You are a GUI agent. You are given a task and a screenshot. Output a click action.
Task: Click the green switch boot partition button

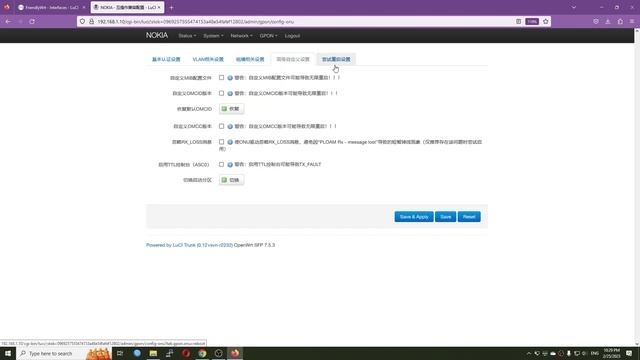[231, 180]
